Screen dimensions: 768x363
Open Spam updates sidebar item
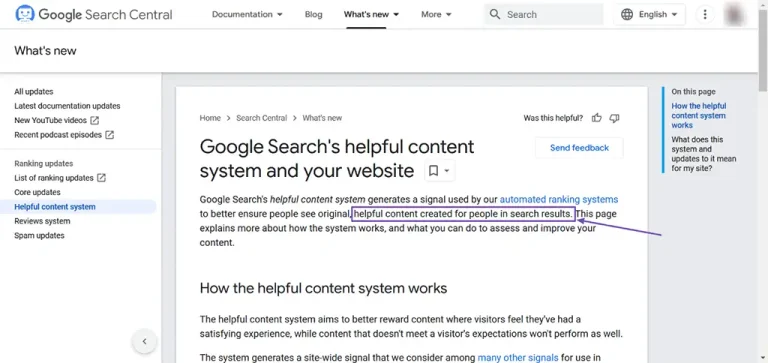pos(39,236)
